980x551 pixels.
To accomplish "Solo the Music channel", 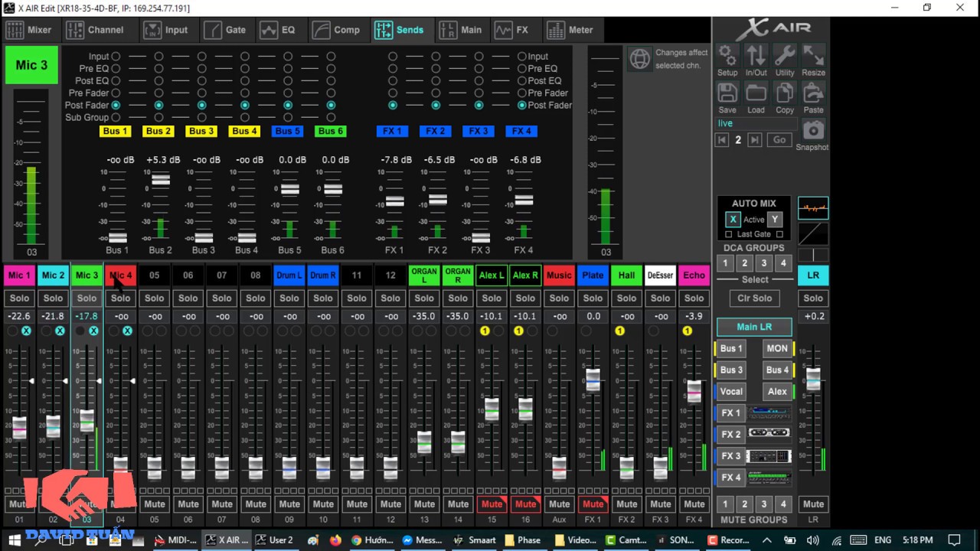I will pos(559,298).
